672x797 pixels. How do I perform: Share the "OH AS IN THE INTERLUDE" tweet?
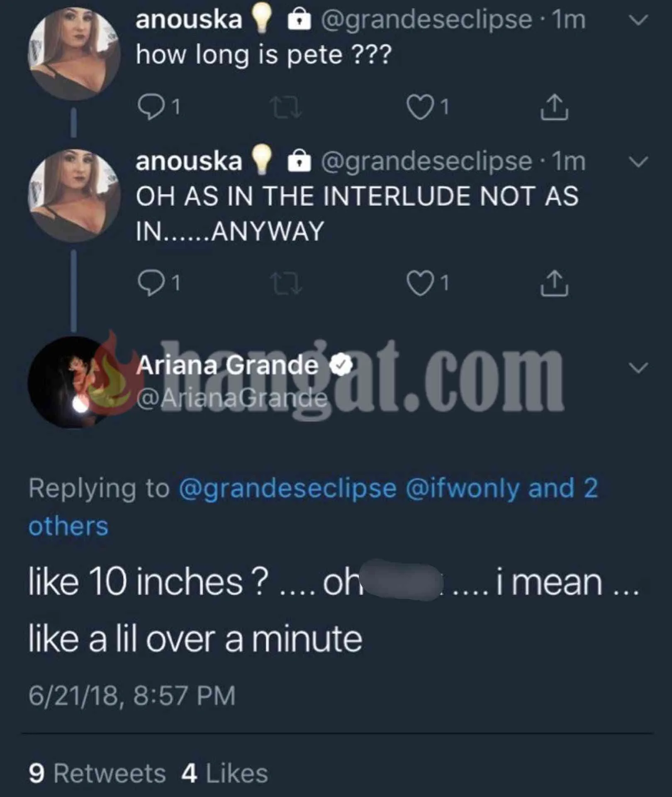click(x=554, y=283)
